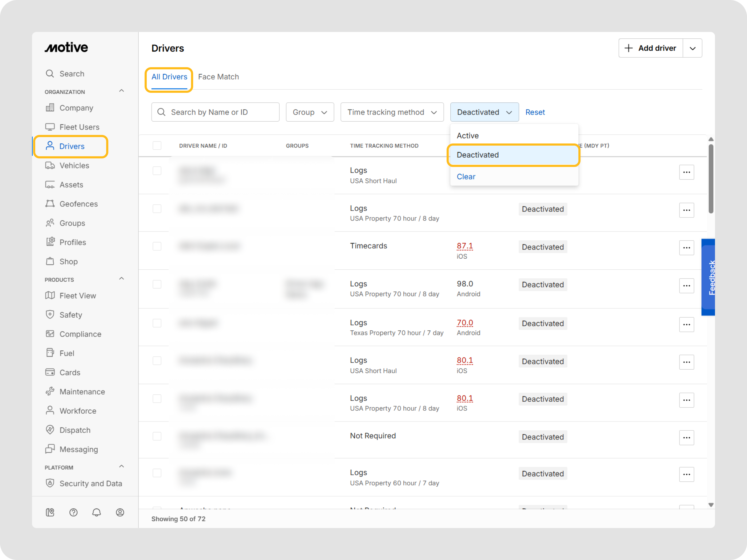The width and height of the screenshot is (747, 560).
Task: Check the select-all drivers header checkbox
Action: click(x=157, y=146)
